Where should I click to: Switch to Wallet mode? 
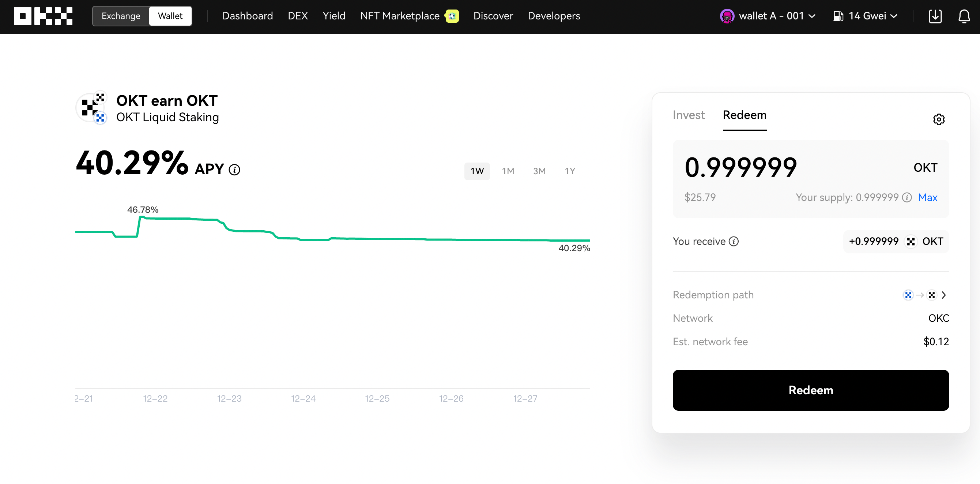click(170, 16)
